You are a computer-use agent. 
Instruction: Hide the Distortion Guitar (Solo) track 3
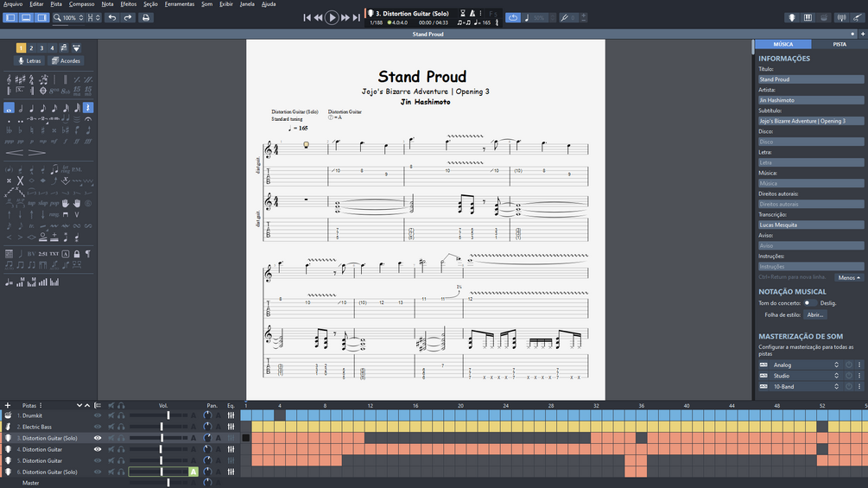click(x=98, y=438)
